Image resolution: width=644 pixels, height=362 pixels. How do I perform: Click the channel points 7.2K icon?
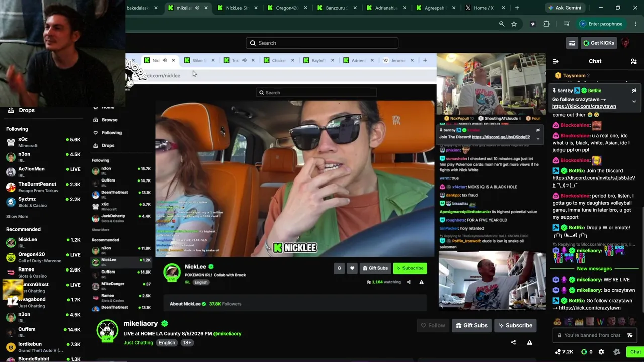[x=563, y=352]
